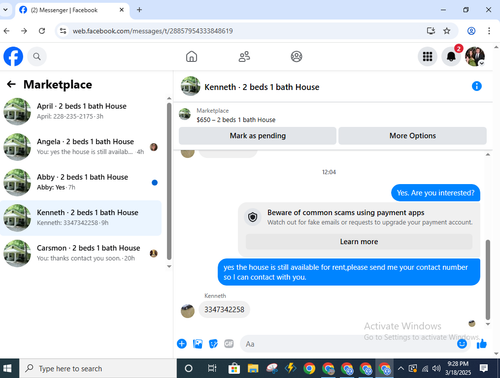The width and height of the screenshot is (500, 378).
Task: Click the install app icon in address bar
Action: (431, 31)
